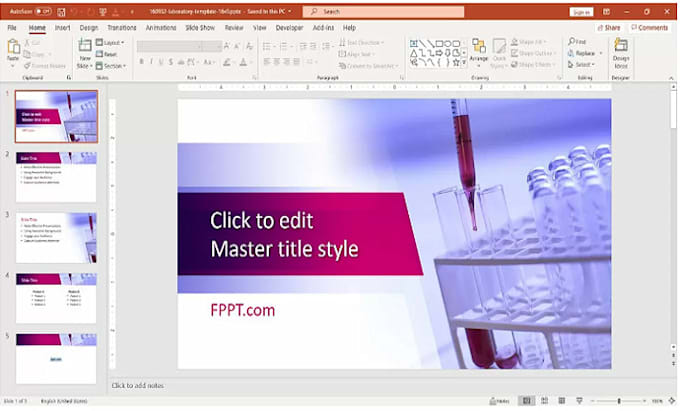Expand the Shapes gallery More arrow
The width and height of the screenshot is (680, 411).
(464, 63)
